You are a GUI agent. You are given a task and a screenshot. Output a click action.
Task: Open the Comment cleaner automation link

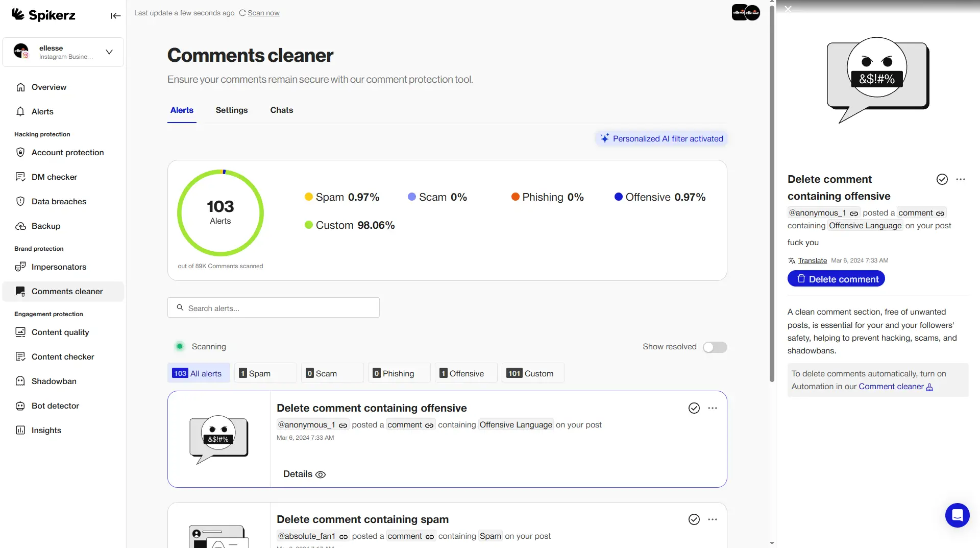pos(896,387)
